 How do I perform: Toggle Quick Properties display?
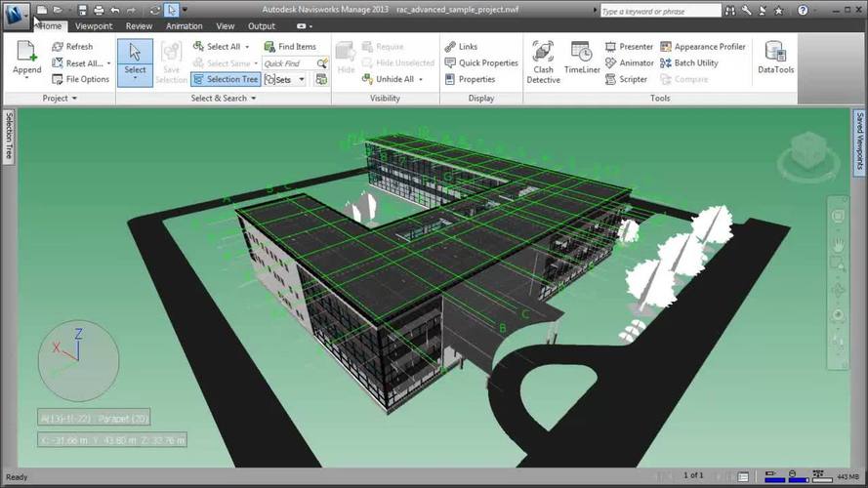click(481, 63)
